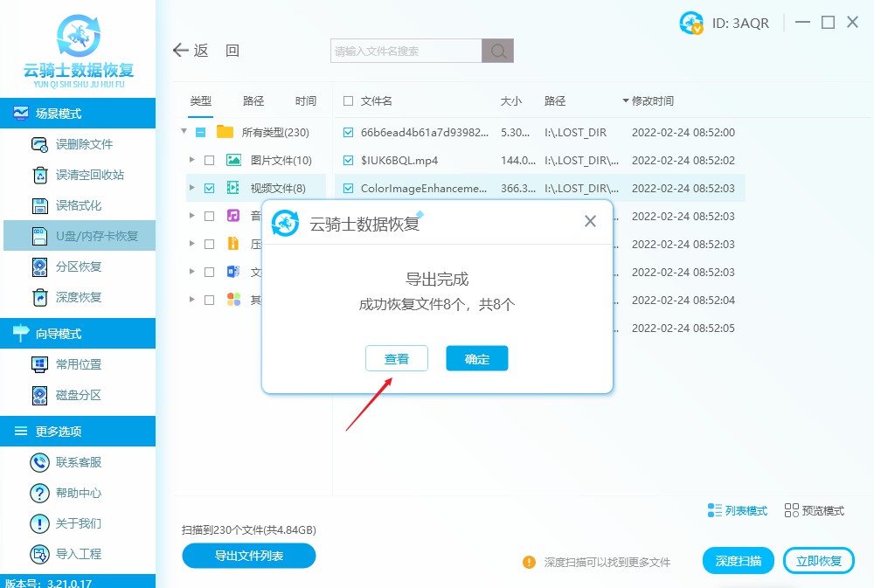Viewport: 874px width, 588px height.
Task: Check the music type row checkbox
Action: 210,217
